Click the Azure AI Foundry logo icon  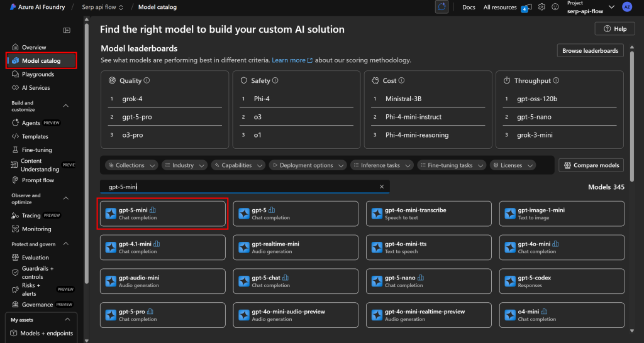coord(12,8)
